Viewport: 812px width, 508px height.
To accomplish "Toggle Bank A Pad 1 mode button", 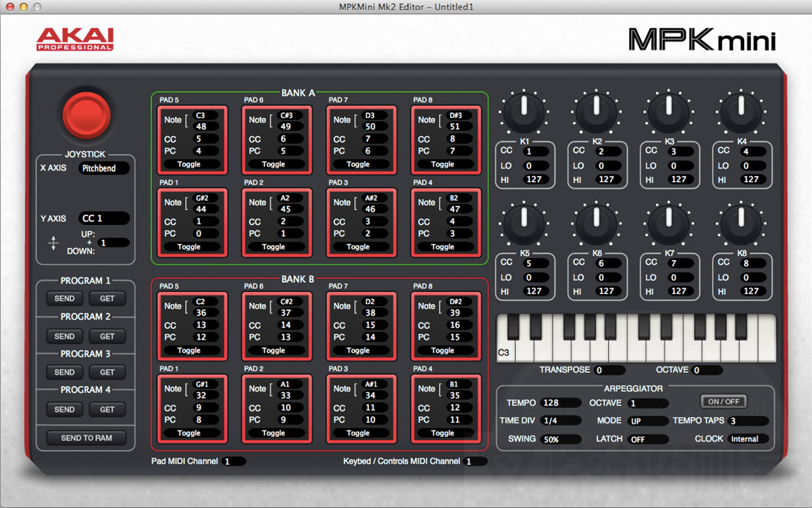I will 189,247.
